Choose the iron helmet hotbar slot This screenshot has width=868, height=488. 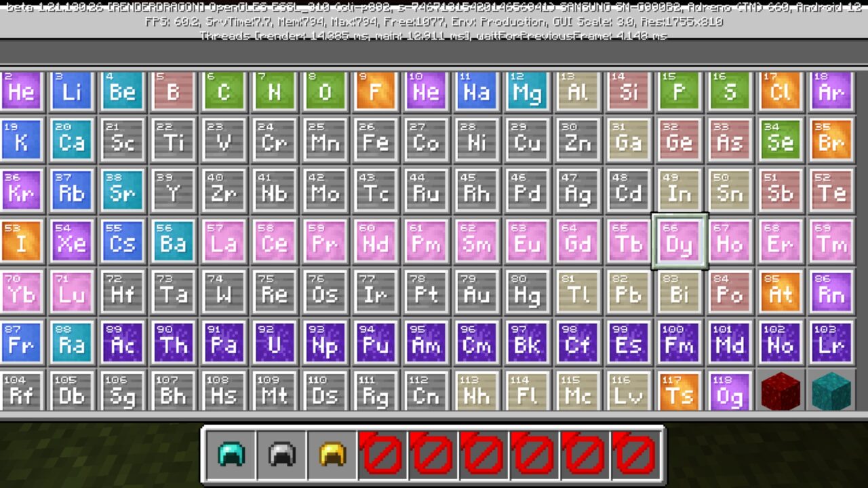click(x=281, y=453)
